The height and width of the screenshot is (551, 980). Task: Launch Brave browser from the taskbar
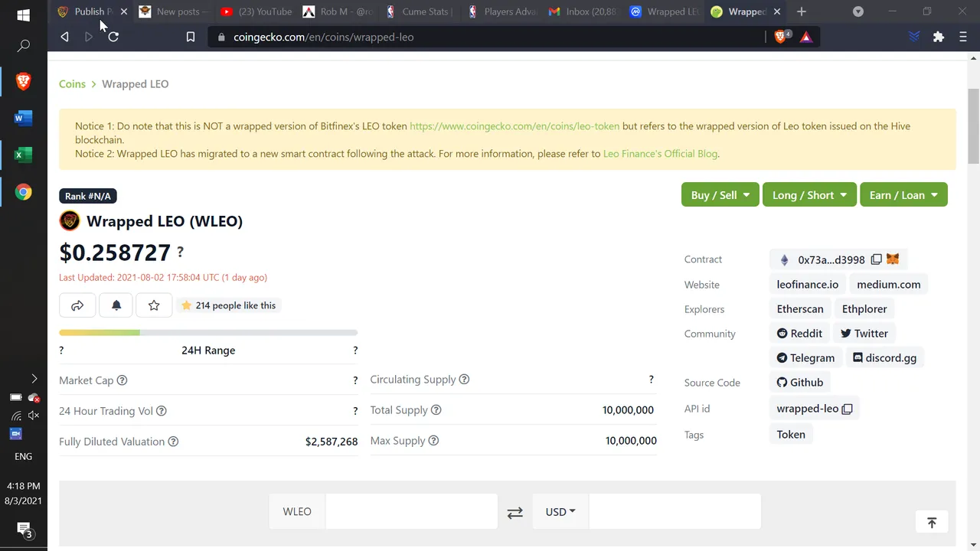coord(23,81)
